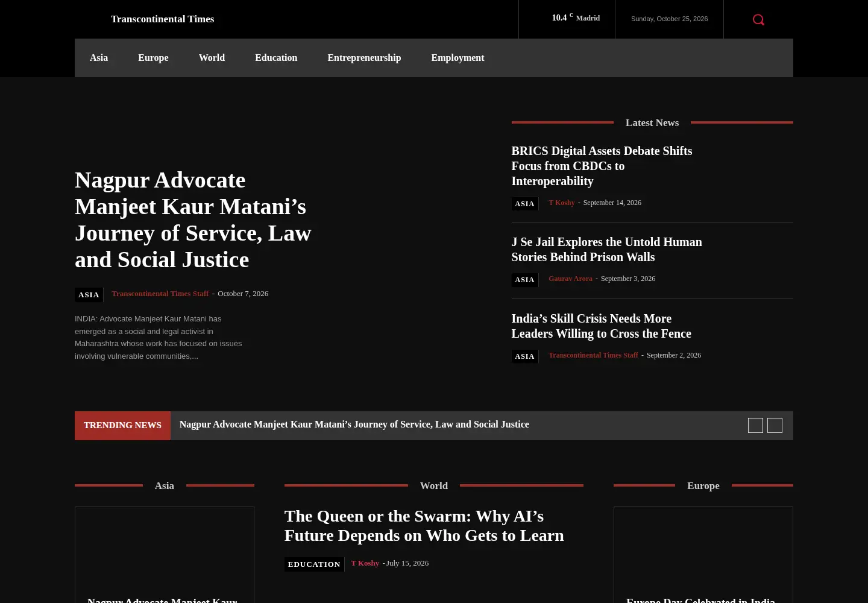The image size is (868, 603).
Task: Open T Koshy link beside July 15, 2026
Action: tap(365, 563)
